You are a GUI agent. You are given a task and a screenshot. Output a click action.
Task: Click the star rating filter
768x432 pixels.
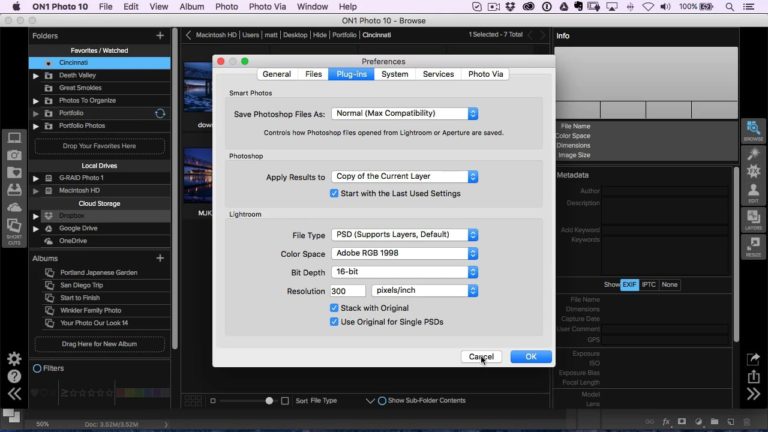[88, 392]
